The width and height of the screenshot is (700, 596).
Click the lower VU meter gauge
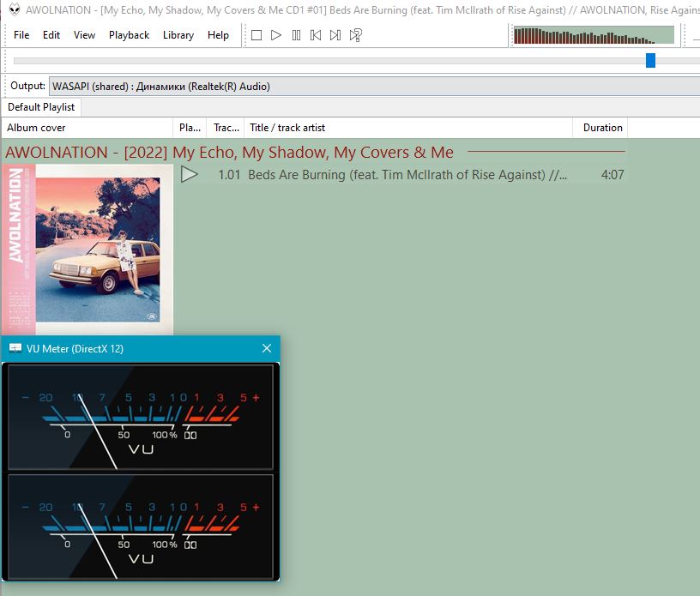click(141, 527)
